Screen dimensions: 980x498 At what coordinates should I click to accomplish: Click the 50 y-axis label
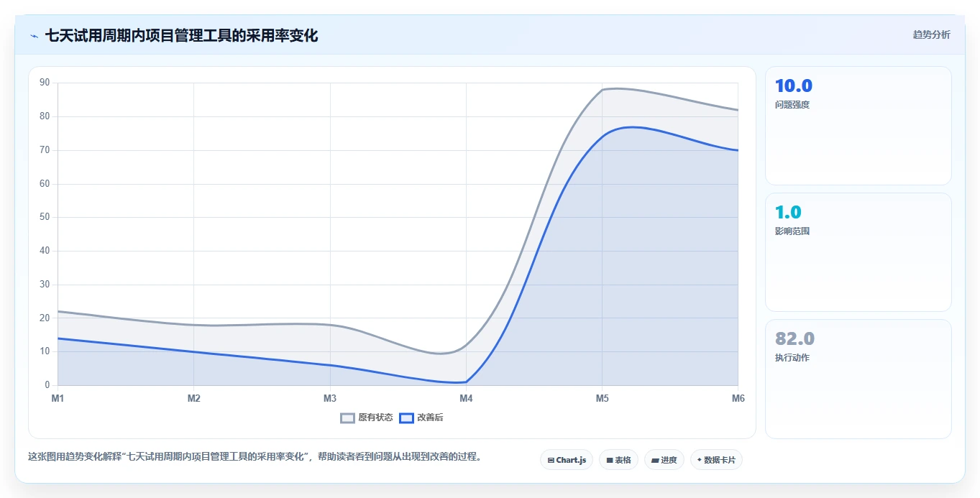[x=45, y=217]
